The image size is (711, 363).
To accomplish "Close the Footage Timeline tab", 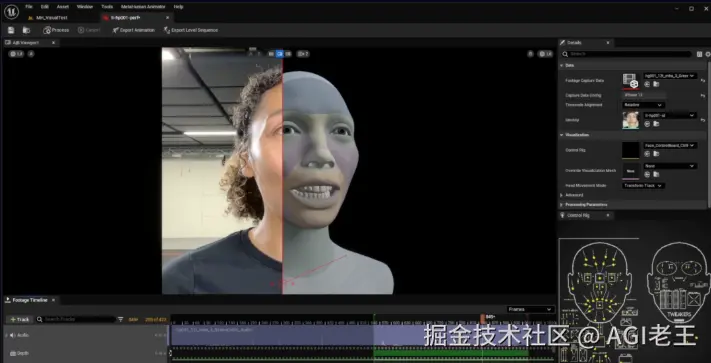I will click(53, 300).
